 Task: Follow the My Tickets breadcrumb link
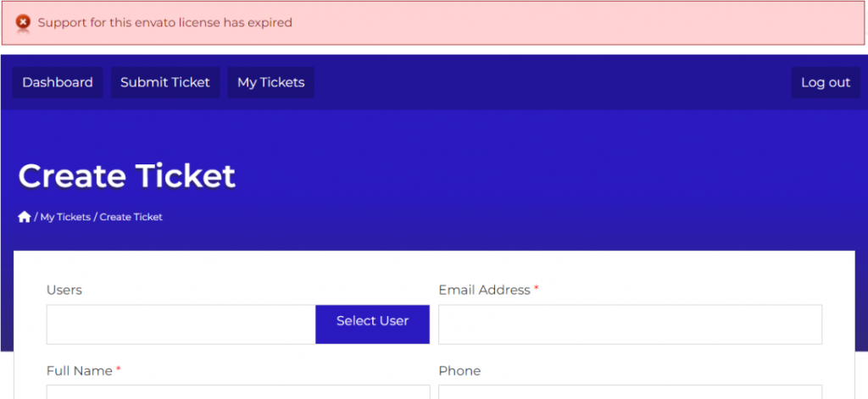[x=65, y=217]
